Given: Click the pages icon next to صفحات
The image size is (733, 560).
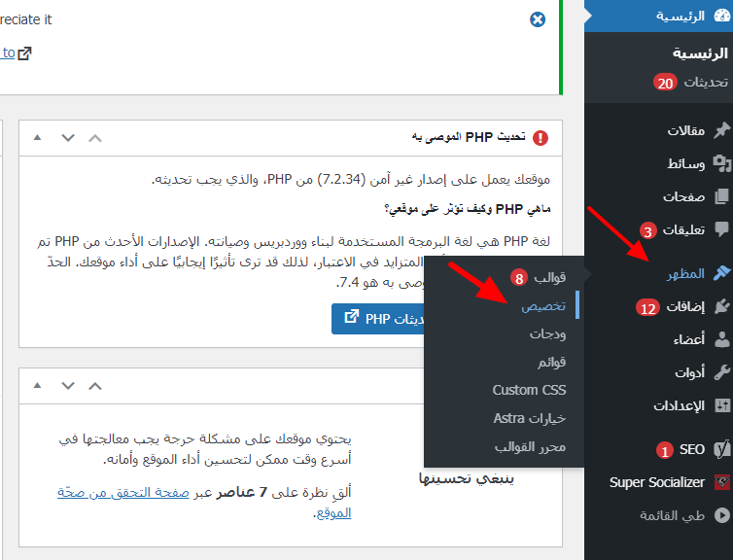Looking at the screenshot, I should [722, 196].
